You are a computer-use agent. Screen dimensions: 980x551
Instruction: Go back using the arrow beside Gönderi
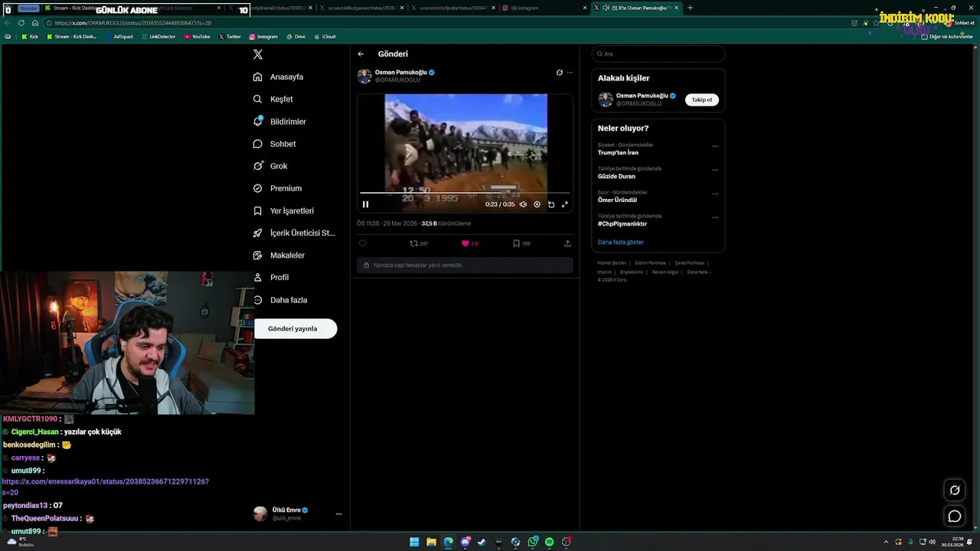(361, 54)
